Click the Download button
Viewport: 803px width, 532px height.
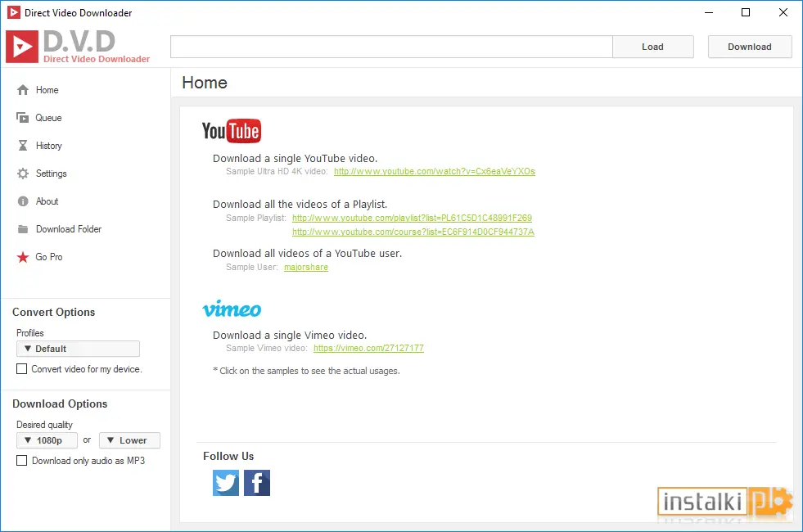[x=750, y=47]
